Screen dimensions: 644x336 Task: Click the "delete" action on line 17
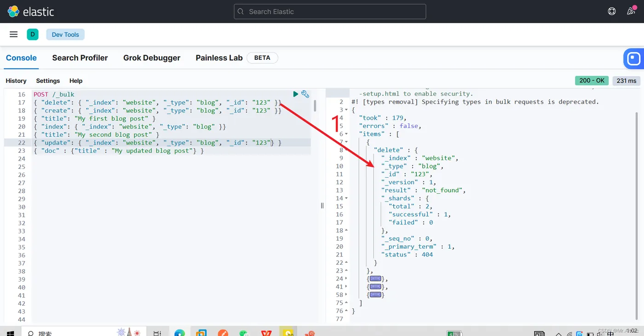coord(57,102)
